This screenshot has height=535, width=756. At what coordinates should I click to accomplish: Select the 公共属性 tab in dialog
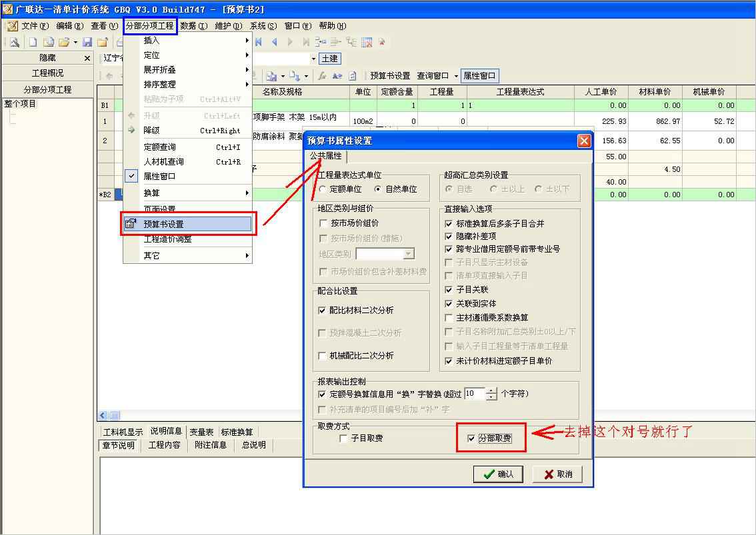pyautogui.click(x=326, y=156)
